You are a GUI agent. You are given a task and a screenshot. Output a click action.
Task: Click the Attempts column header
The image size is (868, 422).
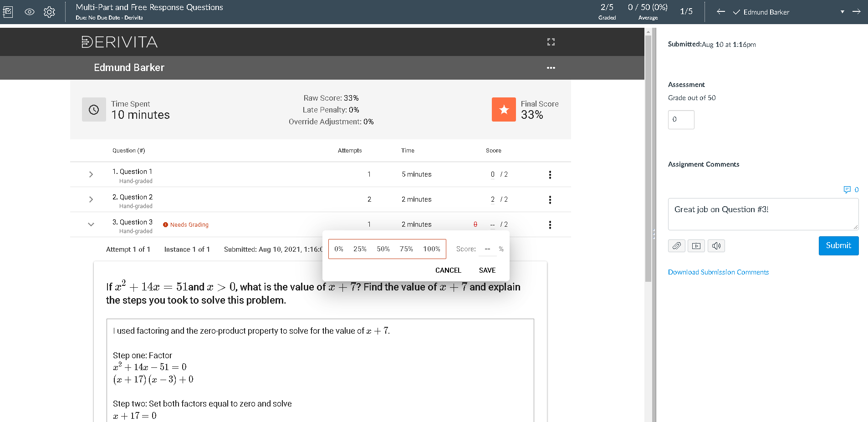coord(350,151)
